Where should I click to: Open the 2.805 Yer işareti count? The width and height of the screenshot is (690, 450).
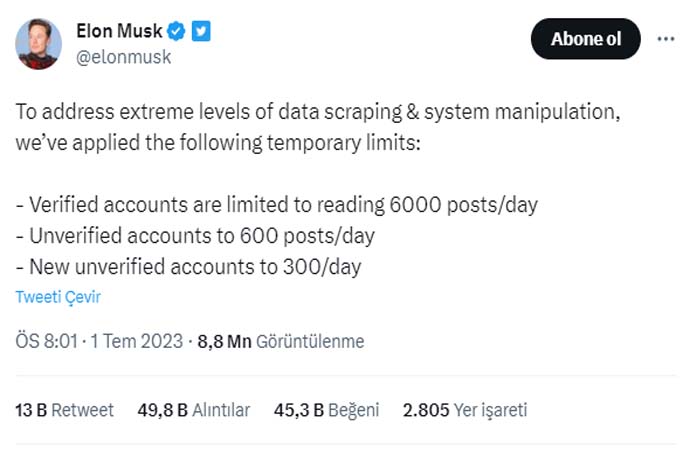(465, 410)
